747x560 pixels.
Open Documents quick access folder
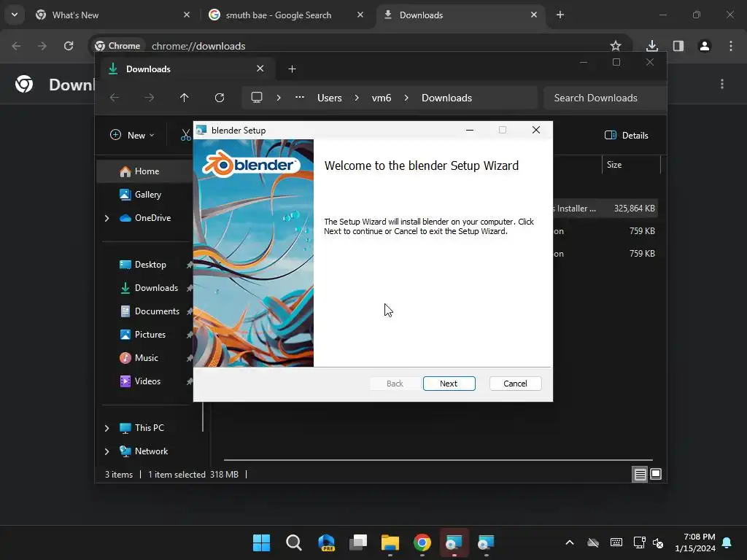150,311
